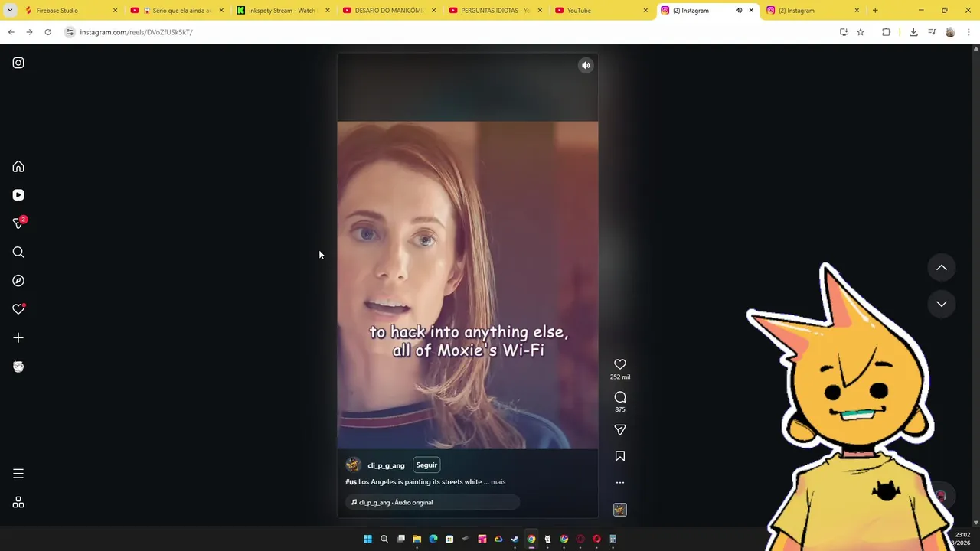Screen dimensions: 980x551
Task: Open Calculator from the taskbar
Action: point(612,539)
